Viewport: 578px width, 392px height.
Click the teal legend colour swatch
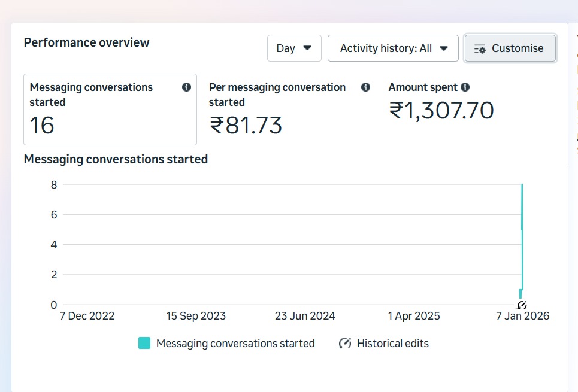(144, 344)
